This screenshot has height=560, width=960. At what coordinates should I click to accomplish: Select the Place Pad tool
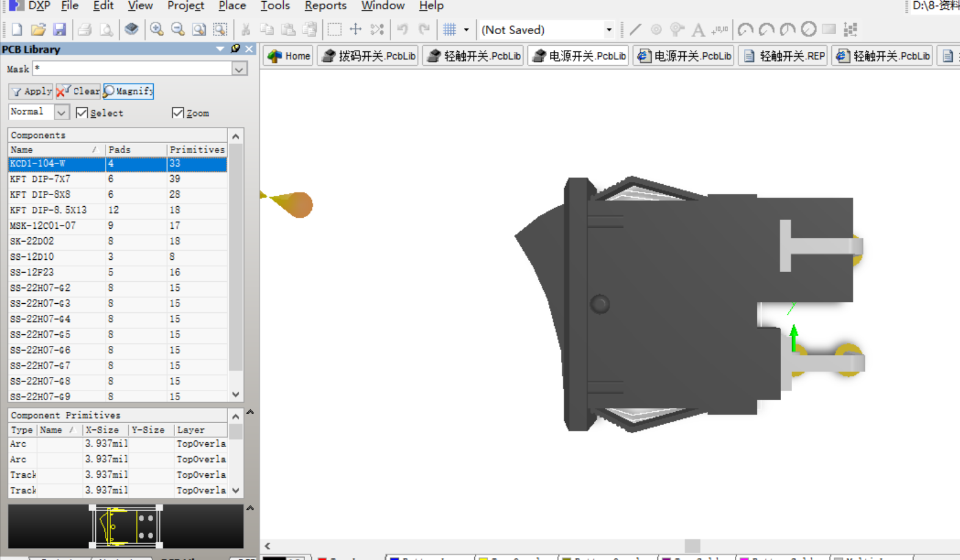[656, 29]
